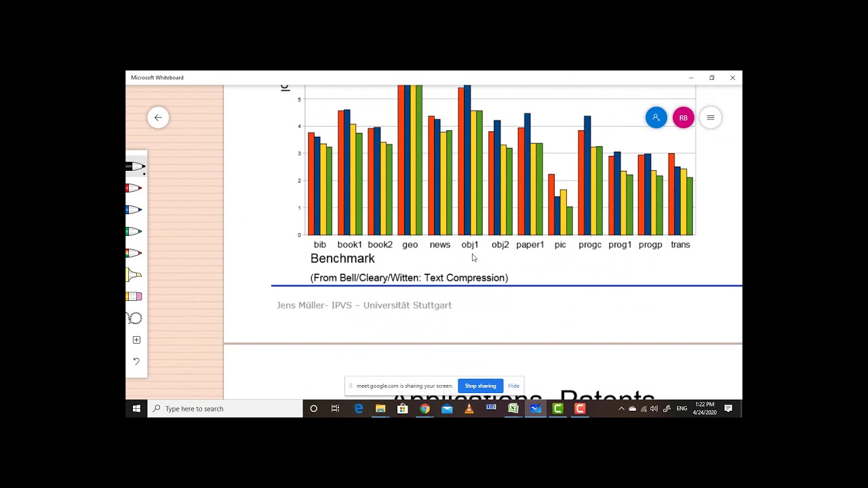Click the 'news' label on chart axis
868x488 pixels.
click(x=440, y=245)
